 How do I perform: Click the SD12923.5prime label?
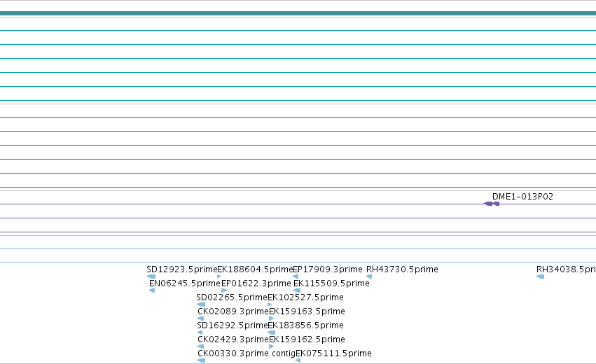click(181, 269)
